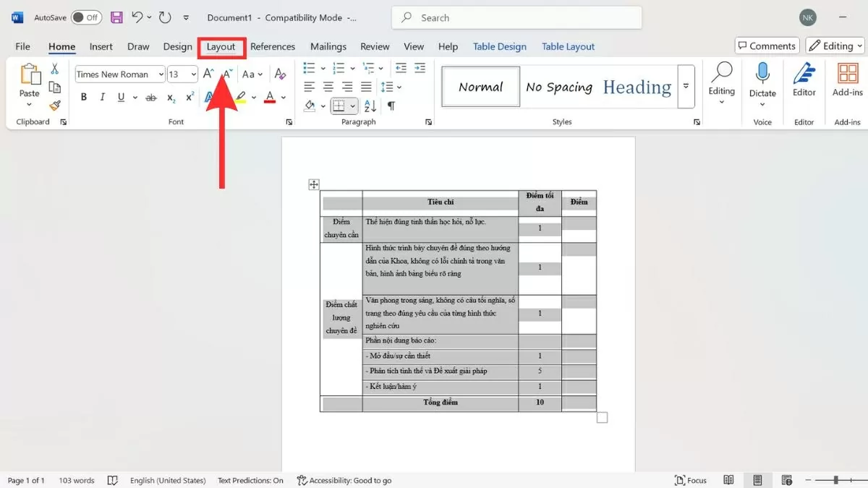
Task: Open the Mailings ribbon tab
Action: 328,46
